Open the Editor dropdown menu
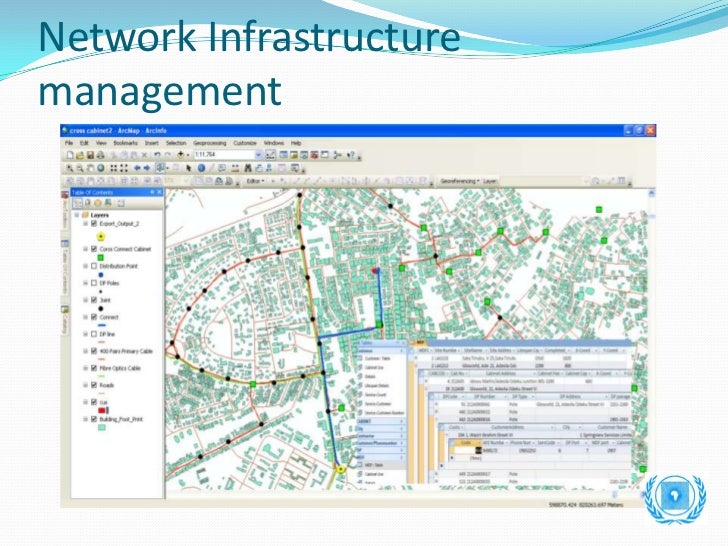This screenshot has width=728, height=546. click(x=255, y=181)
